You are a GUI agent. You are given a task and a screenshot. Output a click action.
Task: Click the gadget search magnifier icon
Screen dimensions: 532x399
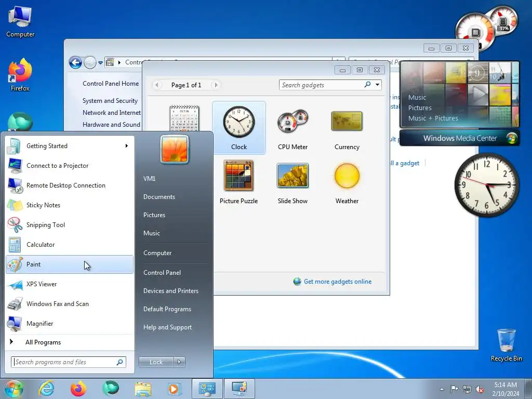367,85
